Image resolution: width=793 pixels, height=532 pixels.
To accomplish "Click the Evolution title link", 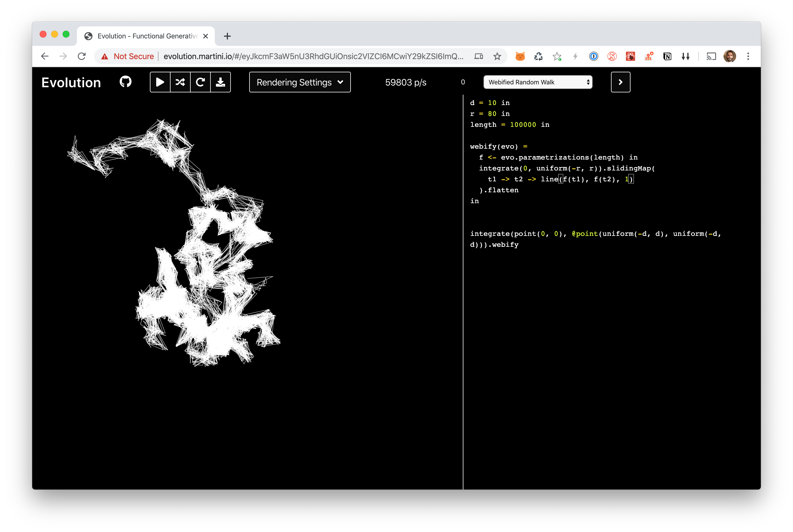I will coord(71,82).
